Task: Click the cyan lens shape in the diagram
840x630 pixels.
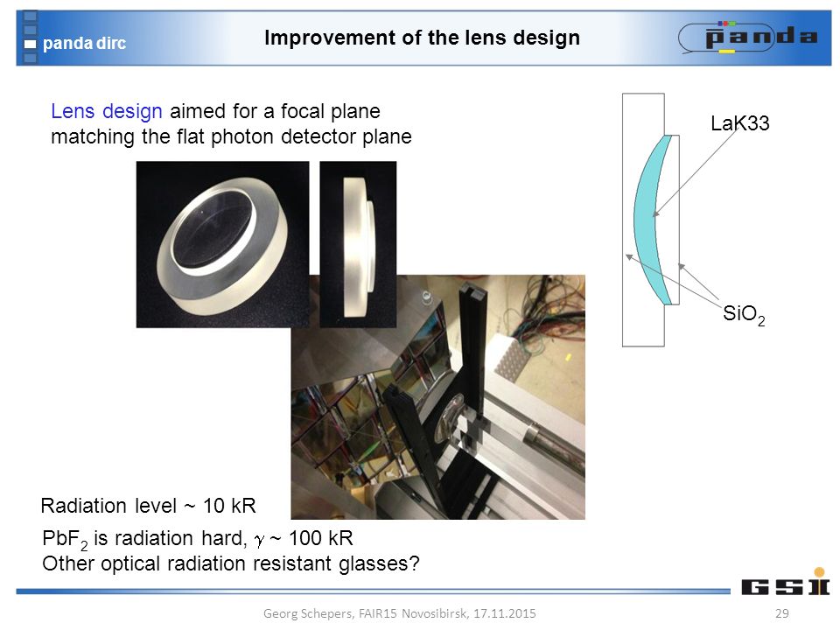Action: (x=647, y=220)
